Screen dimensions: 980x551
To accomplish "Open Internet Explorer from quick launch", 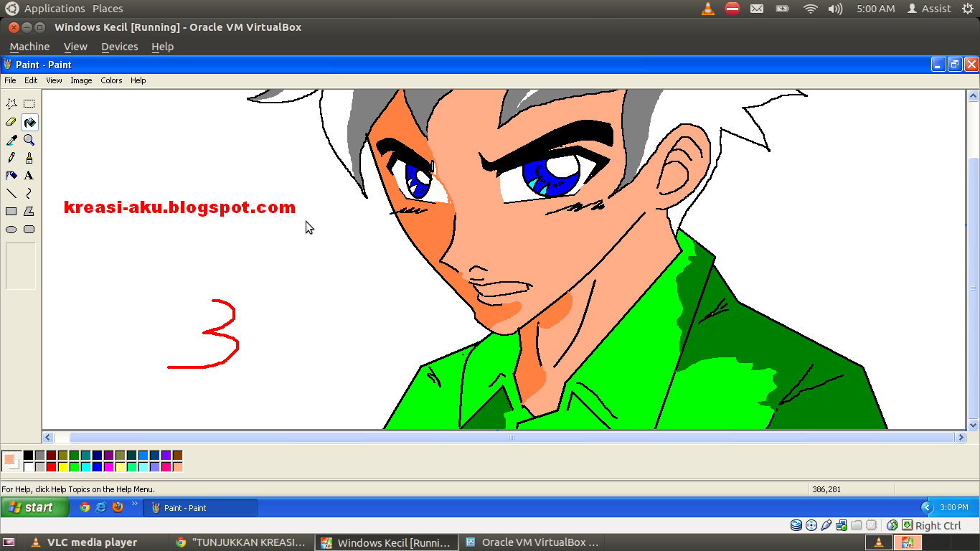I will [x=101, y=507].
